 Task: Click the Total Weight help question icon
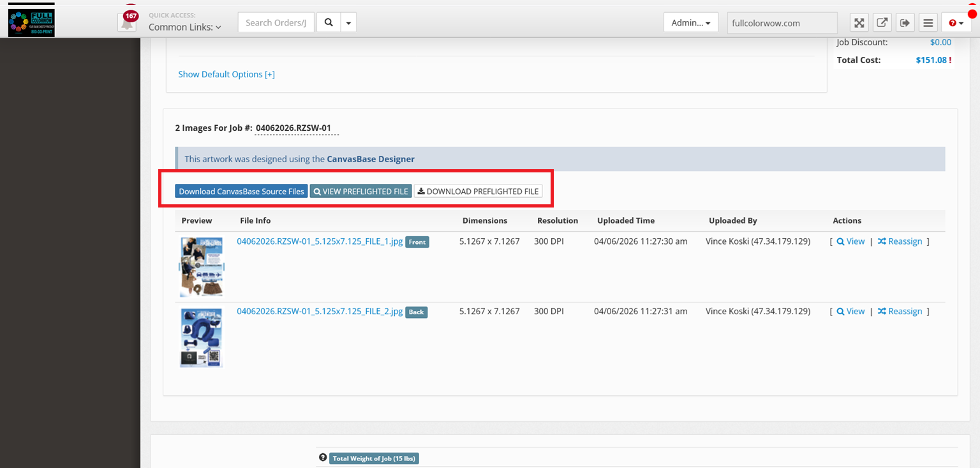pos(323,458)
